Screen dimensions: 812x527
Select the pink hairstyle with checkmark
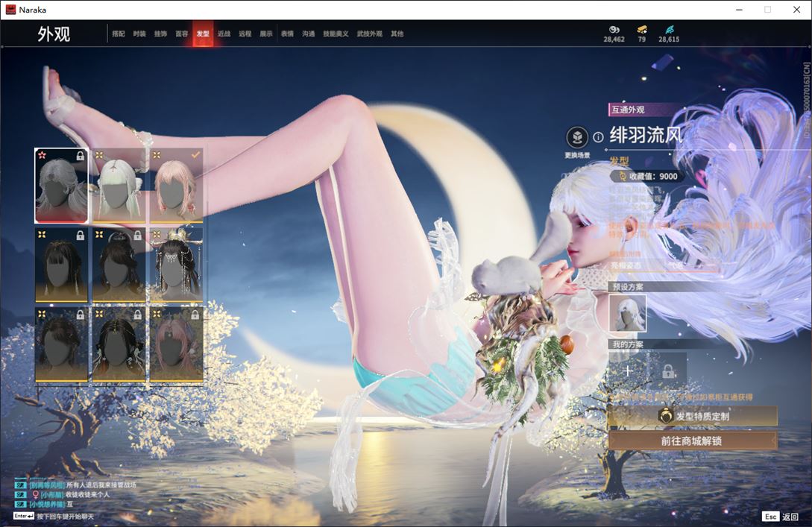pos(176,186)
